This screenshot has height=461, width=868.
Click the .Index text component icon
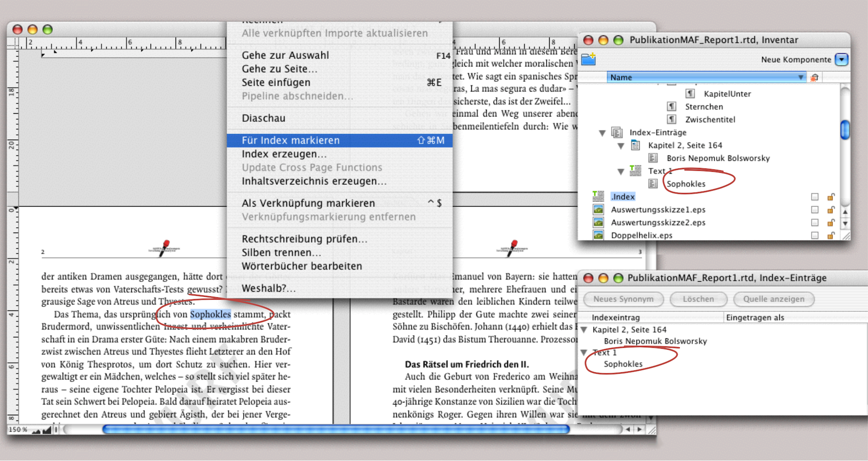click(598, 196)
